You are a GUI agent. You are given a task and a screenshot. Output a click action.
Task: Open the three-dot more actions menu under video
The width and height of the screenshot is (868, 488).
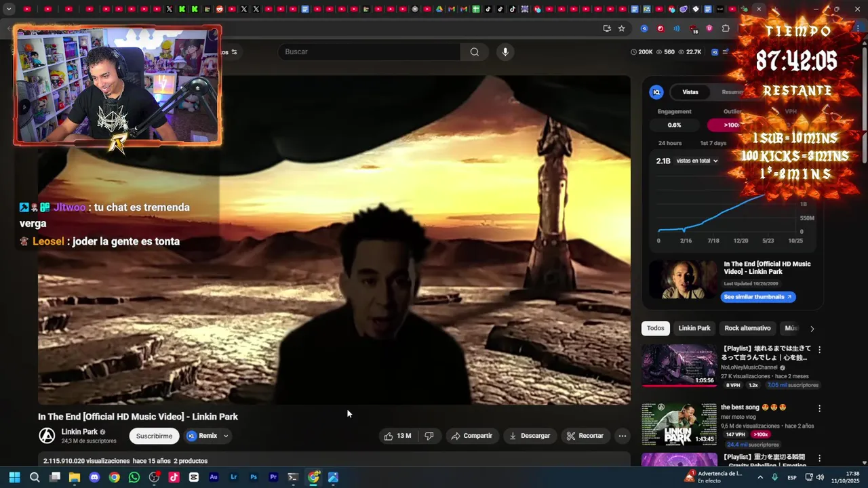(x=622, y=436)
